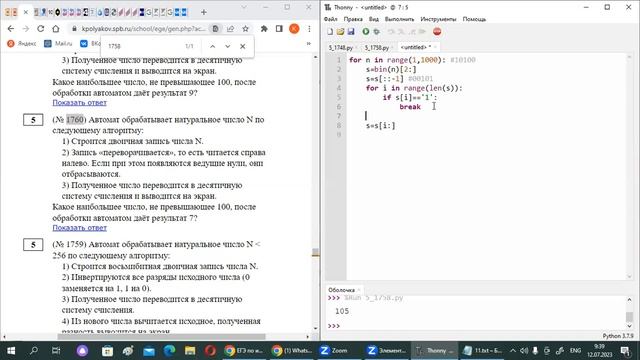Screen dimensions: 640x360
Task: Go back in the Chrome browser
Action: click(11, 29)
